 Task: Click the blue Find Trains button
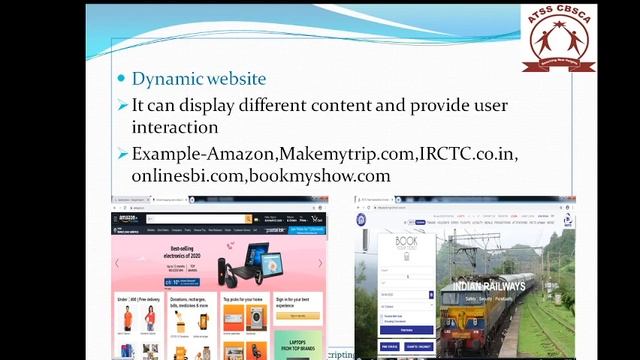pyautogui.click(x=407, y=330)
